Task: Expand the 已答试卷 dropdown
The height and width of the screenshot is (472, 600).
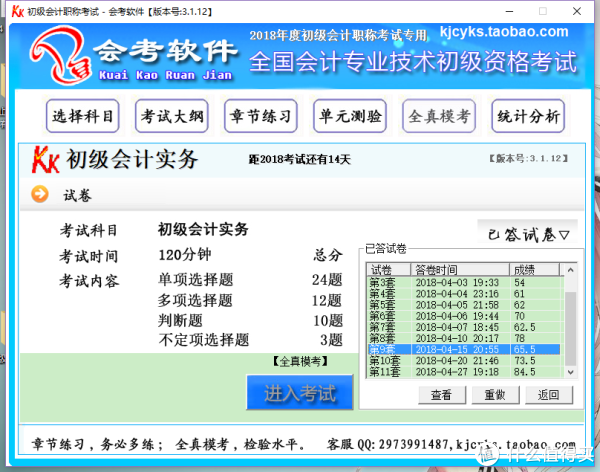Action: click(528, 234)
